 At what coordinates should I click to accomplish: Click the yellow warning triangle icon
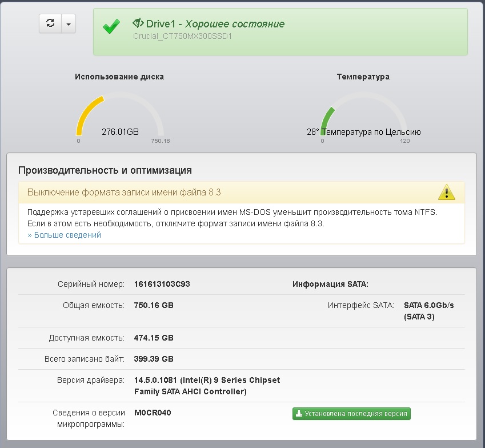[446, 193]
